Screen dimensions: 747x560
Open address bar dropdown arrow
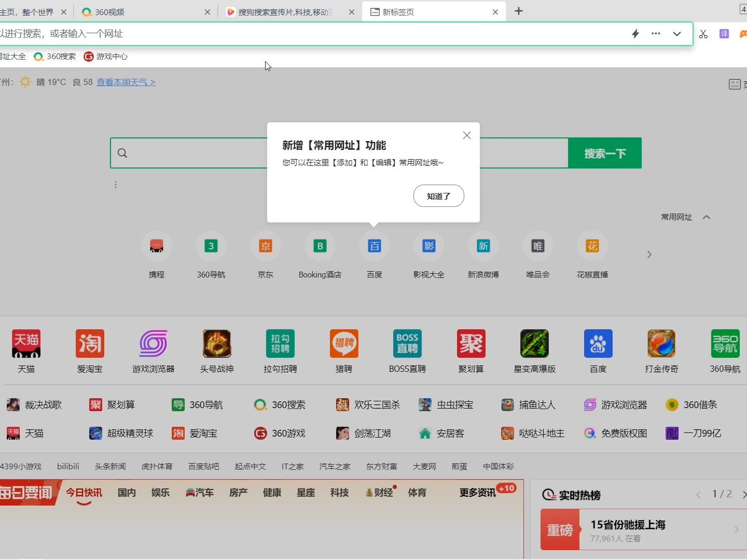677,34
